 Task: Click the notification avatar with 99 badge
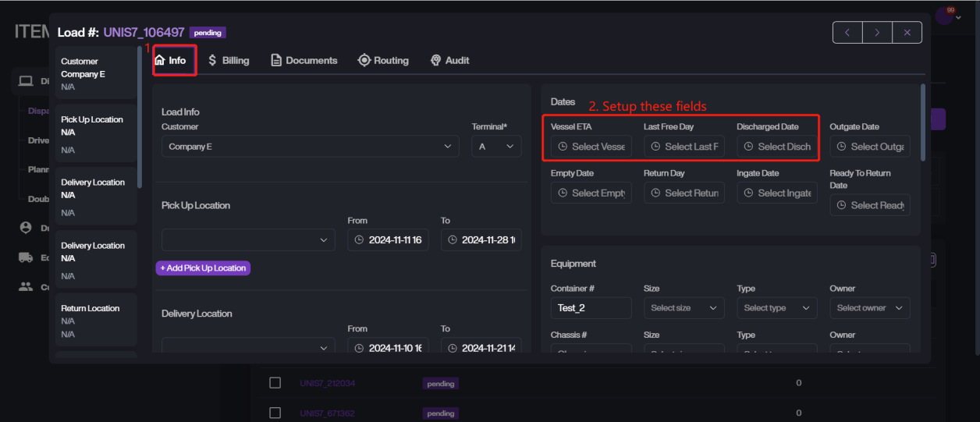click(x=945, y=16)
